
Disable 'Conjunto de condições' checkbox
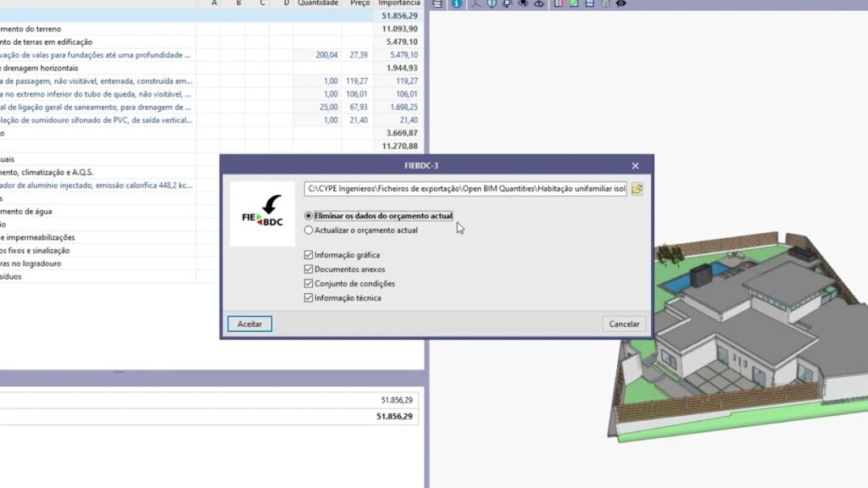coord(309,283)
